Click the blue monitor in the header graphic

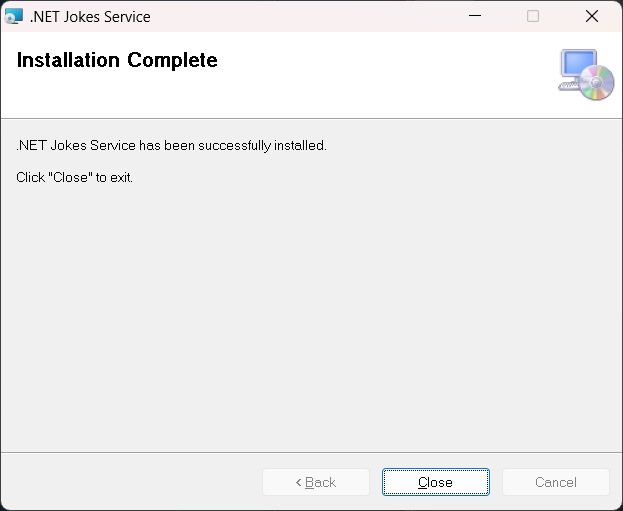[x=578, y=64]
